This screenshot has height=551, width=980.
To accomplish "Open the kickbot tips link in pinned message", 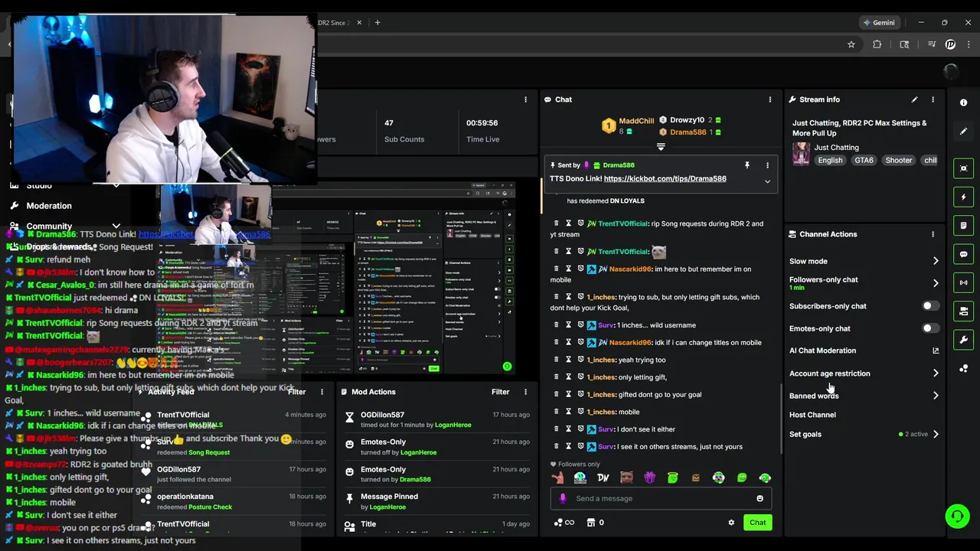I will (x=665, y=179).
